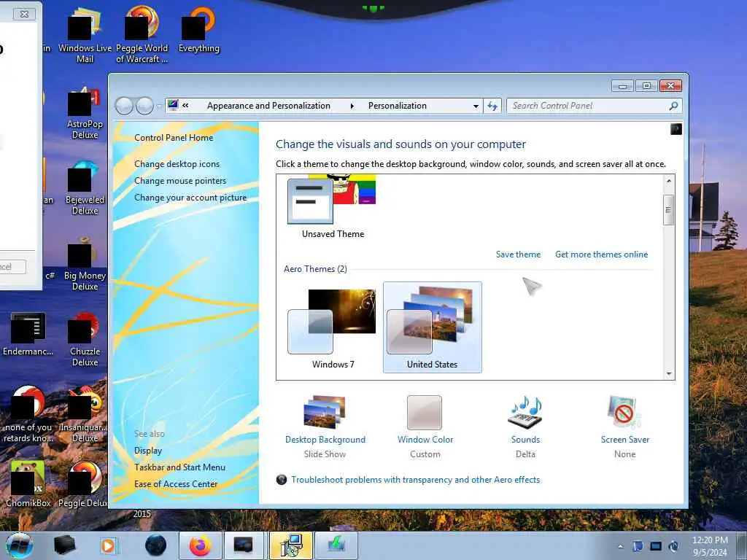
Task: Expand the breadcrumb overflow chevron
Action: point(185,106)
